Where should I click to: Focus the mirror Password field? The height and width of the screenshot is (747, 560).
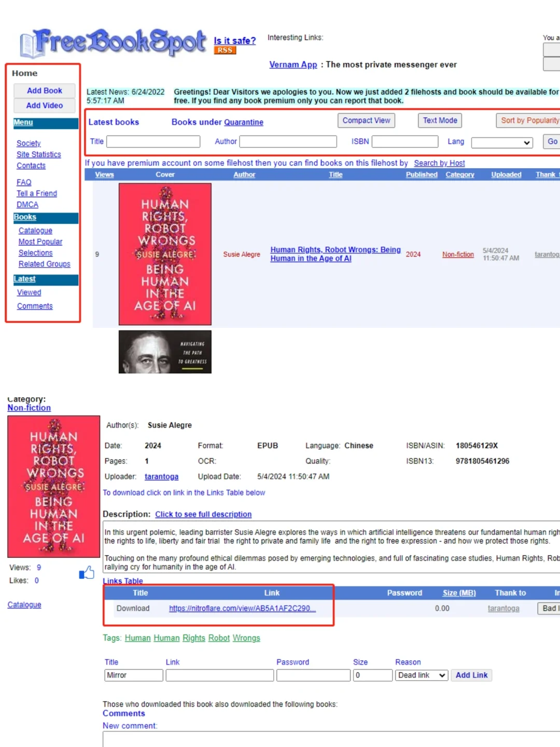coord(314,675)
